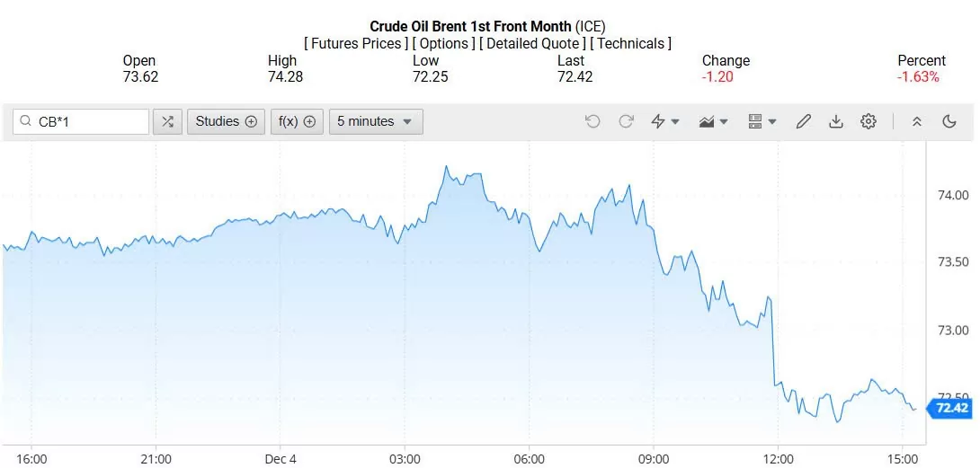Open the 5 minutes interval dropdown
This screenshot has width=980, height=468.
(375, 121)
